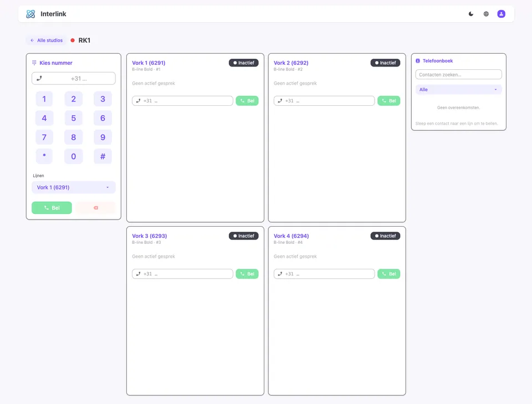Click the Kies nummer heading

coord(56,63)
